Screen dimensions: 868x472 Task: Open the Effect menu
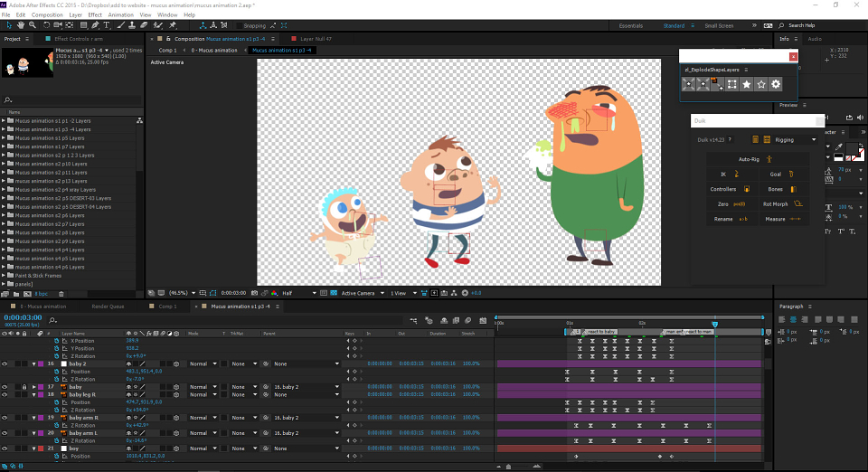click(95, 15)
